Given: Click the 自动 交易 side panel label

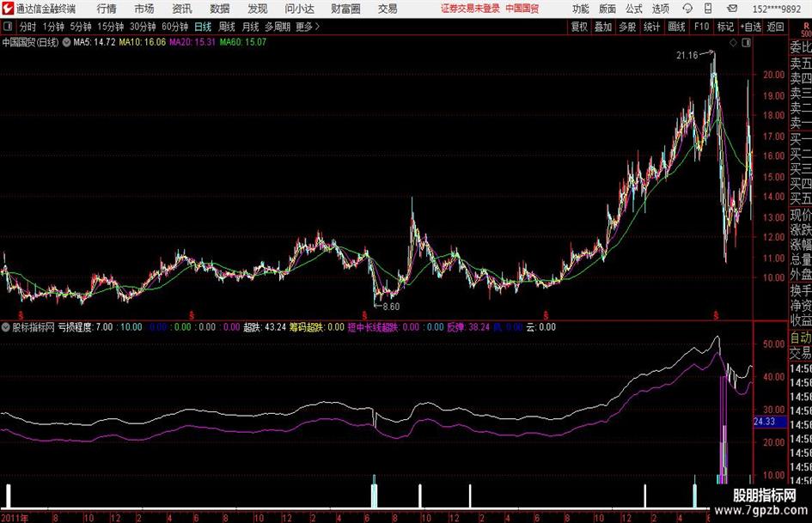Looking at the screenshot, I should click(x=801, y=345).
